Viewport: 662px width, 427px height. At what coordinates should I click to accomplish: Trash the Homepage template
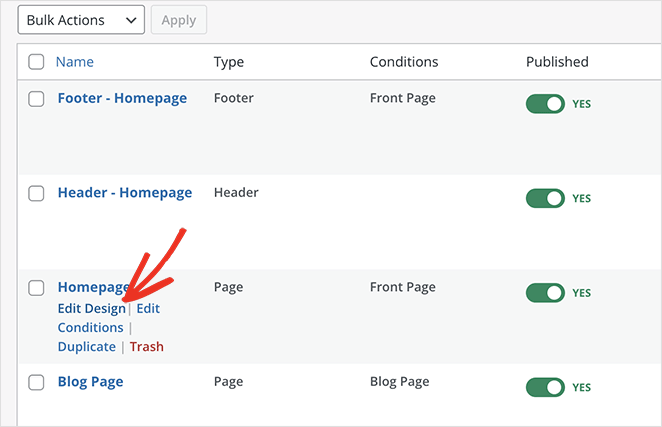pyautogui.click(x=146, y=347)
